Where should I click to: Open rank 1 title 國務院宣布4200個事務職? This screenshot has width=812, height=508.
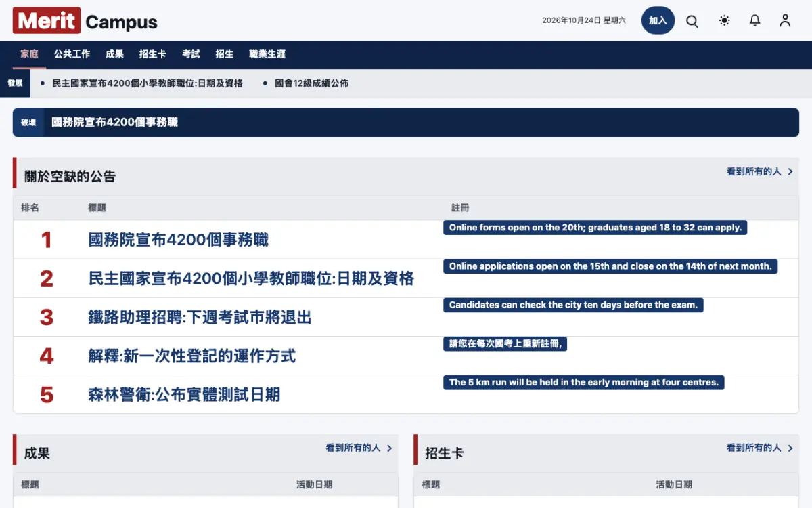point(178,240)
